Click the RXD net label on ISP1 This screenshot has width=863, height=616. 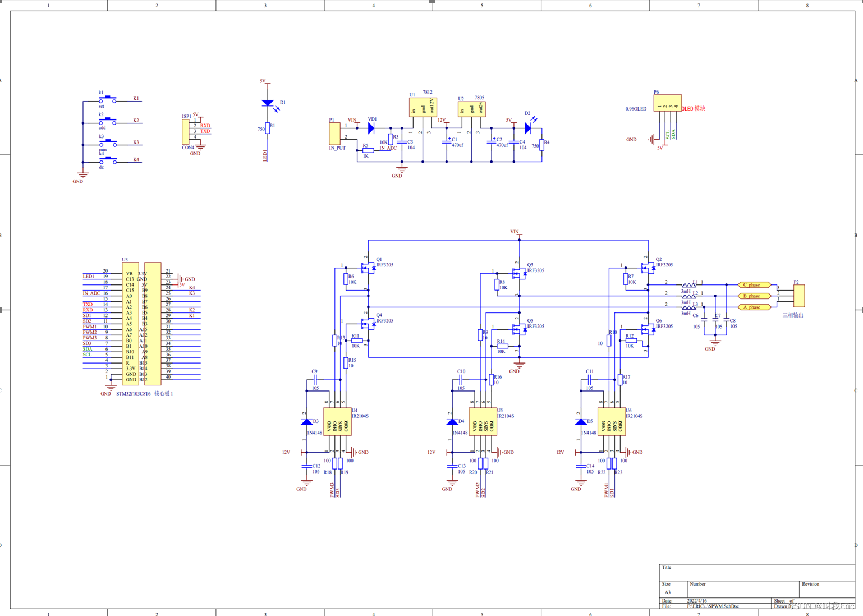[205, 126]
